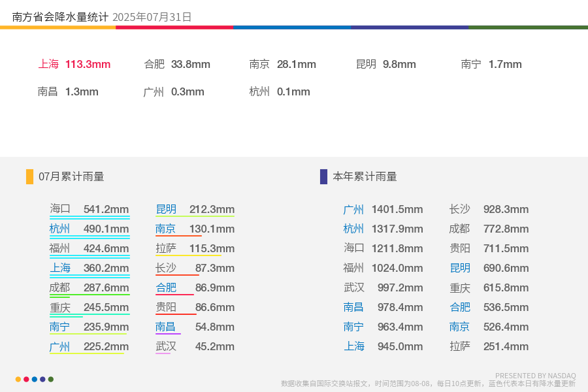Click the footer note starting 数据收集自国际交换站报文
This screenshot has height=392, width=588.
428,384
